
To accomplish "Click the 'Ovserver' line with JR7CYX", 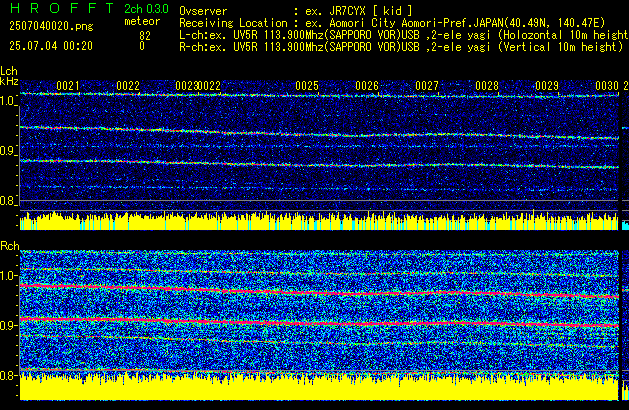I will [x=296, y=11].
